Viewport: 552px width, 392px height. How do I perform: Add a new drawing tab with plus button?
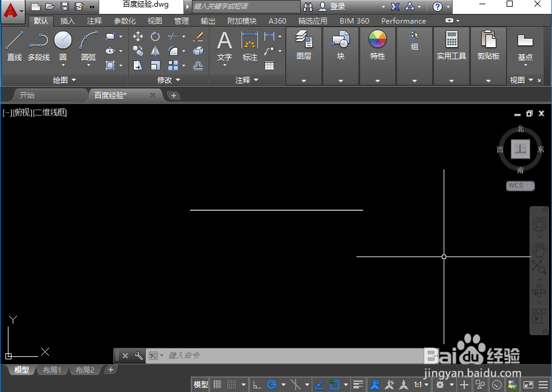tap(174, 96)
